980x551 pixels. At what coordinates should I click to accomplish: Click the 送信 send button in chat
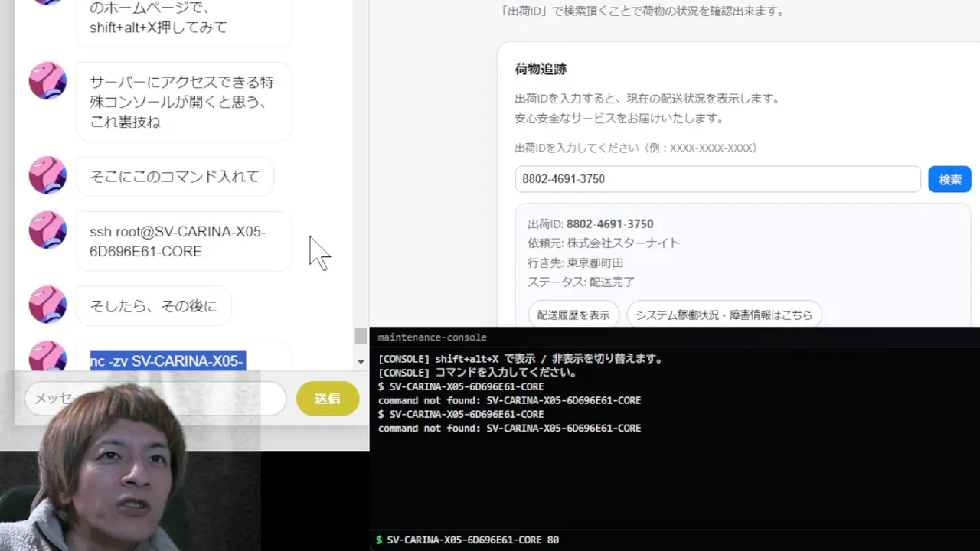(x=328, y=398)
